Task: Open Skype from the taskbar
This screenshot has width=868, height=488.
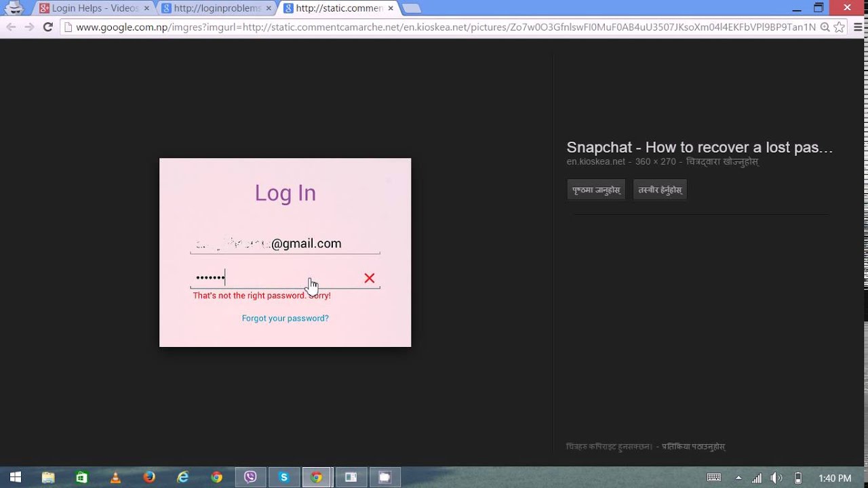Action: (284, 477)
